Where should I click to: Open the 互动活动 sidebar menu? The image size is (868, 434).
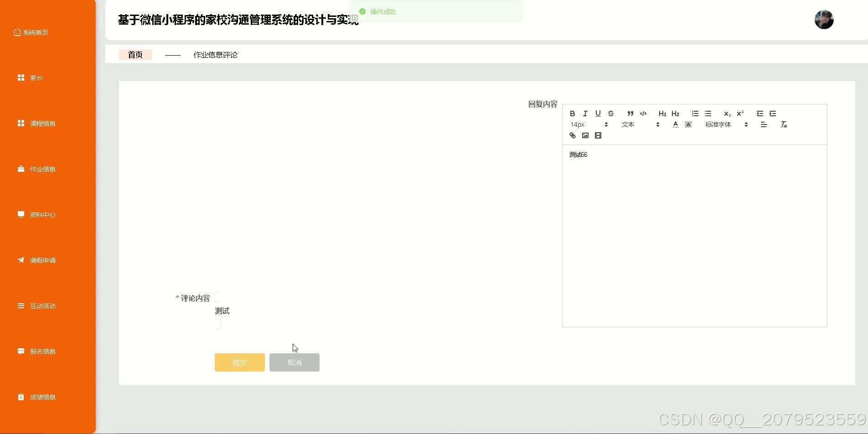click(x=36, y=306)
